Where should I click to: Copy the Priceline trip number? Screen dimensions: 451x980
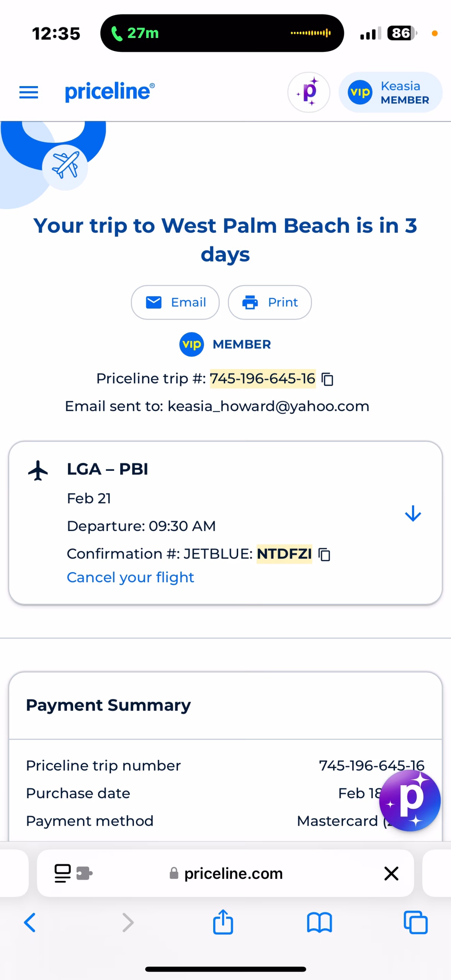pyautogui.click(x=327, y=379)
